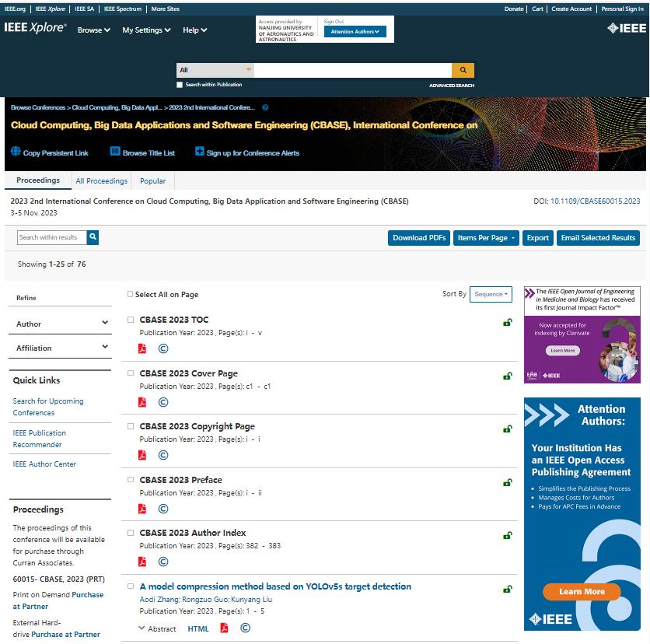The image size is (650, 644).
Task: Click the Search within results field
Action: [x=52, y=237]
